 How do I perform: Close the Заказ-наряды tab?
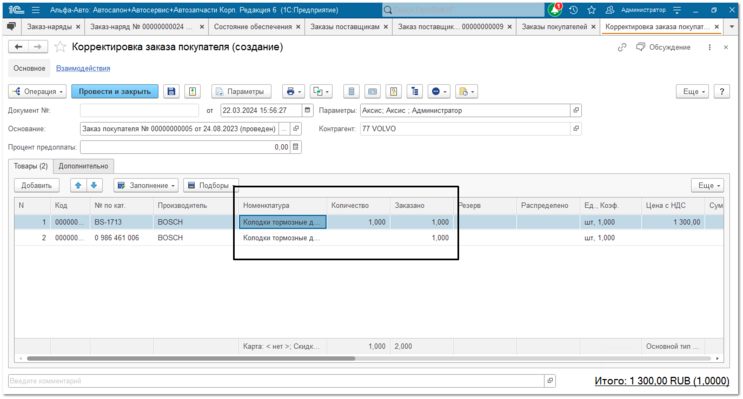[x=78, y=27]
